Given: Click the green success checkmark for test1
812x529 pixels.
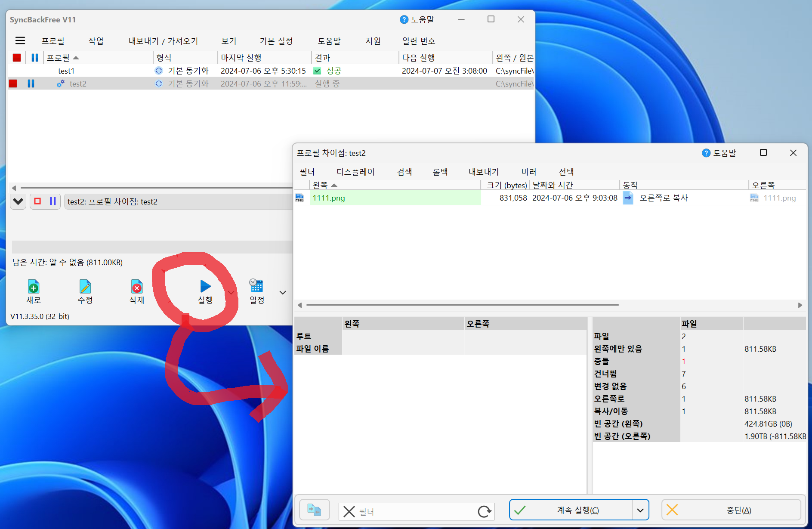Looking at the screenshot, I should [317, 71].
